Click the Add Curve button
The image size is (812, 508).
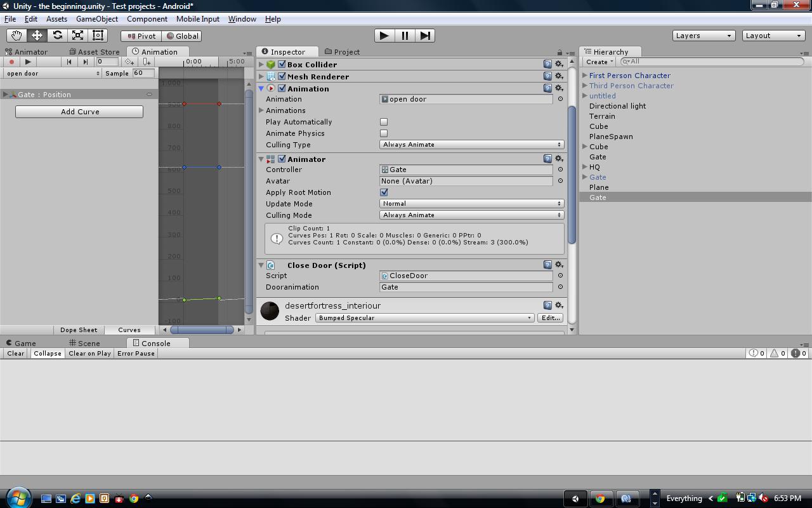[x=79, y=112]
